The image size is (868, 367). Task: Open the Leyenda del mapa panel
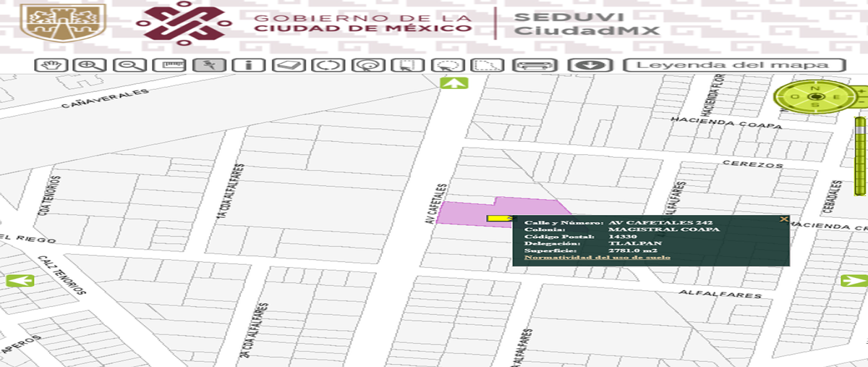tap(734, 64)
